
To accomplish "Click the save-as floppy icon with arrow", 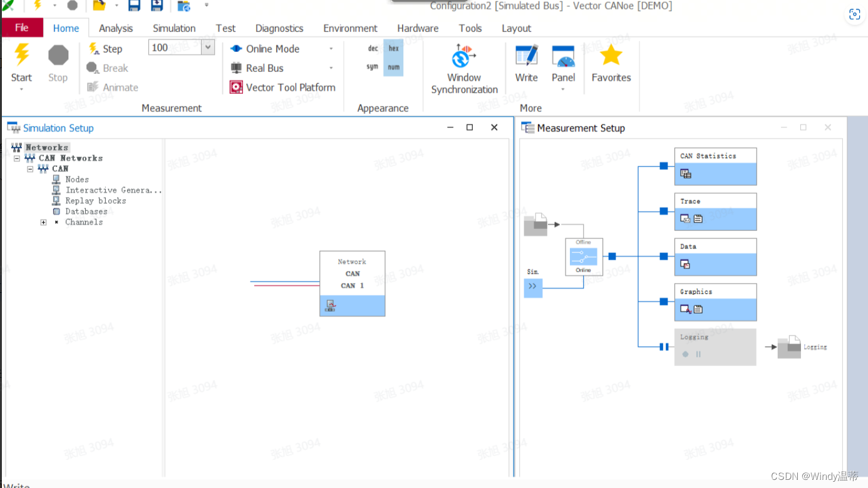I will [x=157, y=6].
